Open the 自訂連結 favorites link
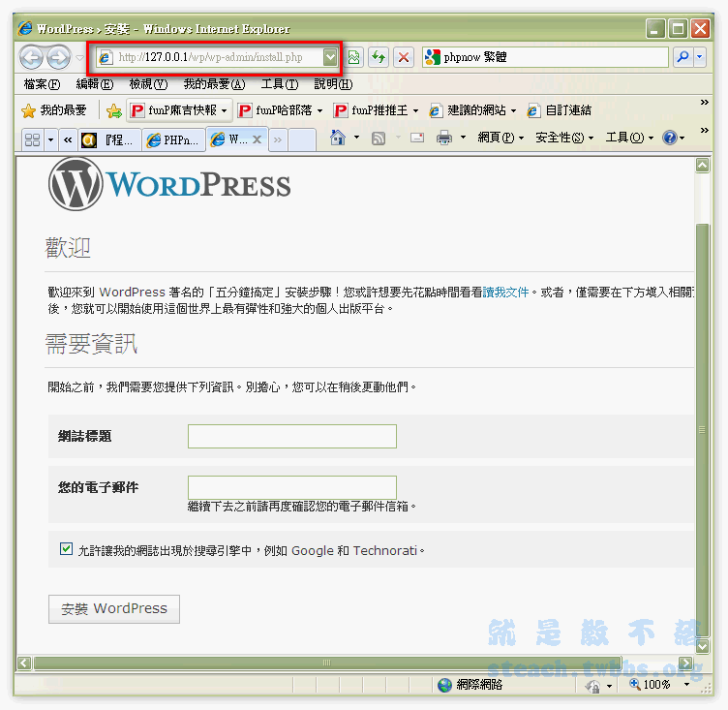Image resolution: width=728 pixels, height=710 pixels. 560,110
